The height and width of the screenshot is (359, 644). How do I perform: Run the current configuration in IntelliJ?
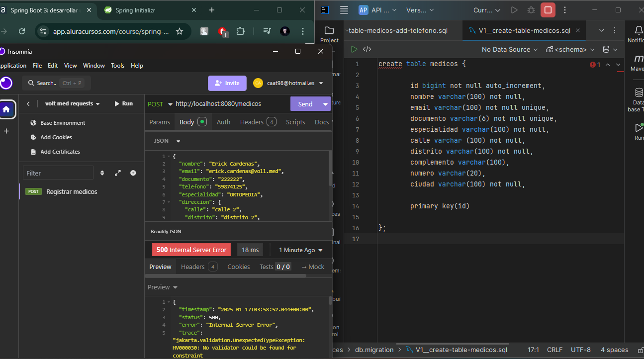[x=514, y=10]
